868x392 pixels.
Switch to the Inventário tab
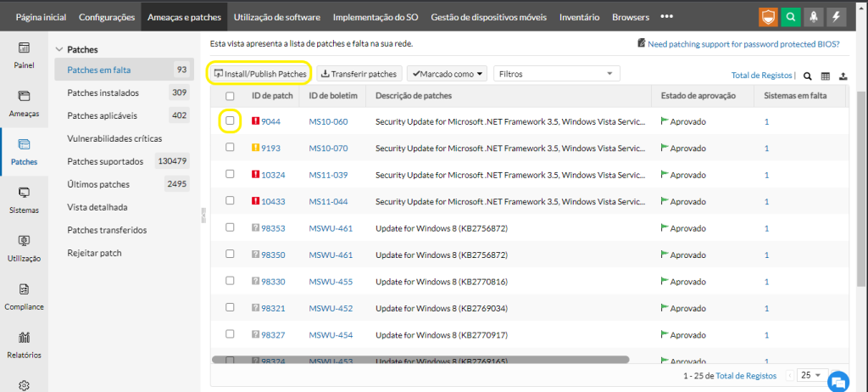(x=579, y=16)
